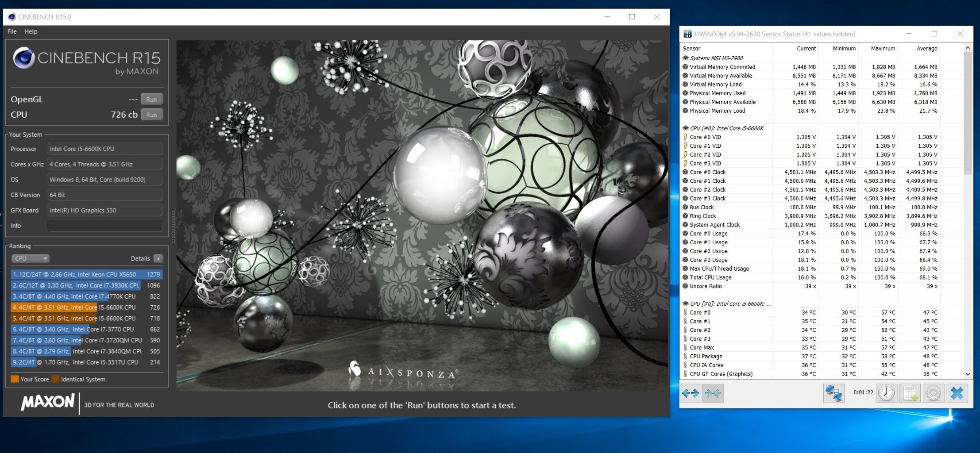Click the Core #0 Clock sensor icon
The height and width of the screenshot is (453, 980).
click(x=685, y=172)
